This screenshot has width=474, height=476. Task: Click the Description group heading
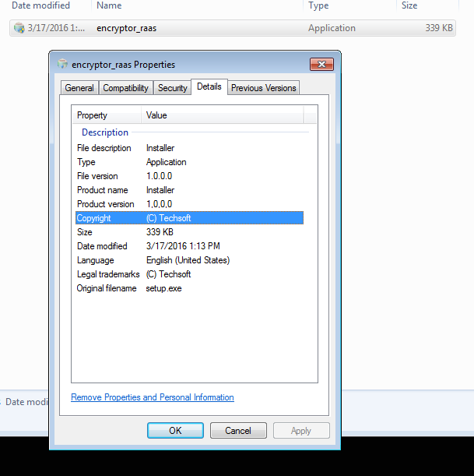coord(105,132)
